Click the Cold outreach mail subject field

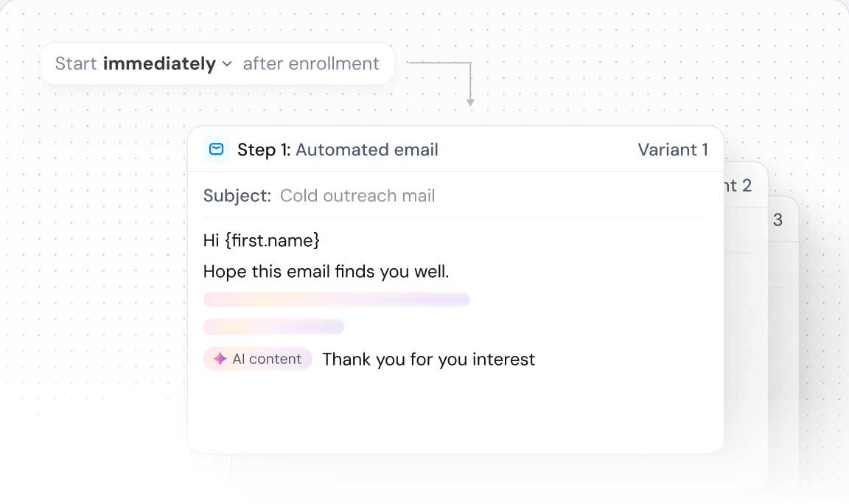coord(357,195)
